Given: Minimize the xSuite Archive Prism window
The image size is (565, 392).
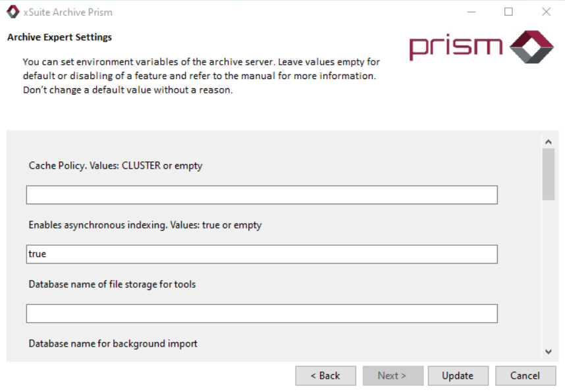Looking at the screenshot, I should coord(471,12).
